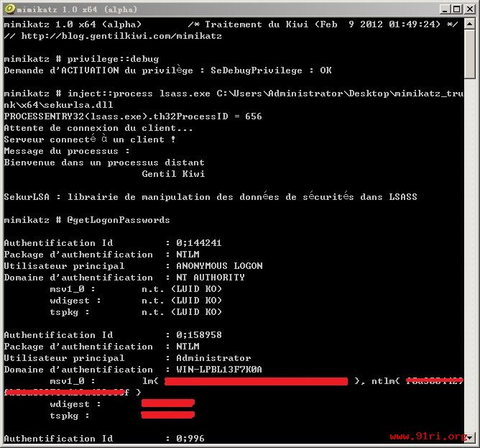Click Authentification Id value '0;144241'
Screen dimensions: 480x448
click(x=198, y=243)
